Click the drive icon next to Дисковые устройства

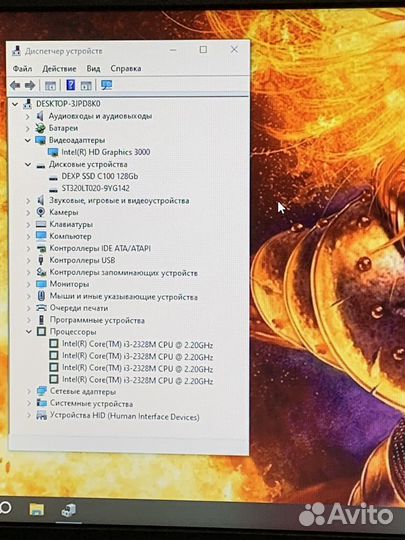click(x=41, y=166)
